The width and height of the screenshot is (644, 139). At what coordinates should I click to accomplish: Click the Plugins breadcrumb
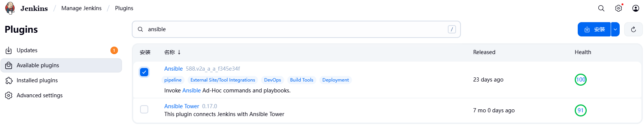124,8
